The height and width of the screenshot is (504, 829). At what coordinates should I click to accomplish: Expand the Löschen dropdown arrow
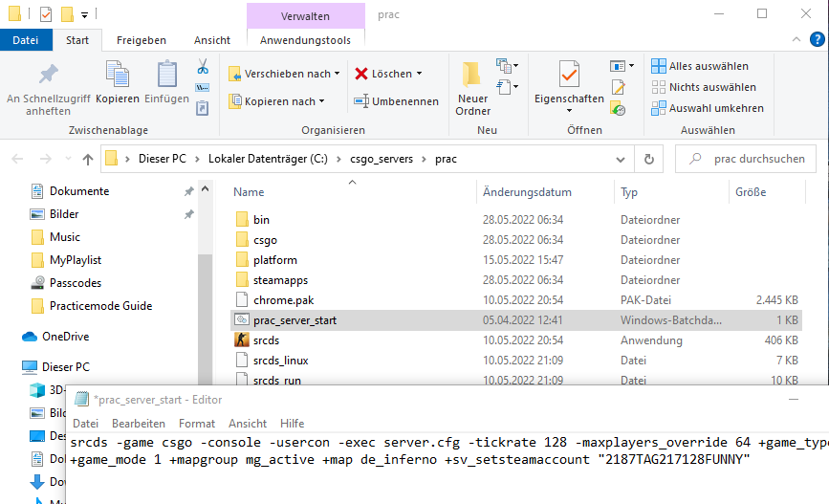[x=419, y=74]
